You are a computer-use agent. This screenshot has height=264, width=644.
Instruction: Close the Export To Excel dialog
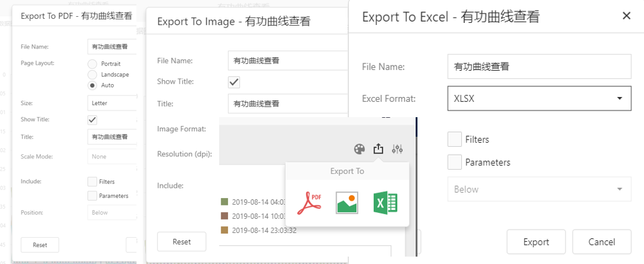[627, 16]
